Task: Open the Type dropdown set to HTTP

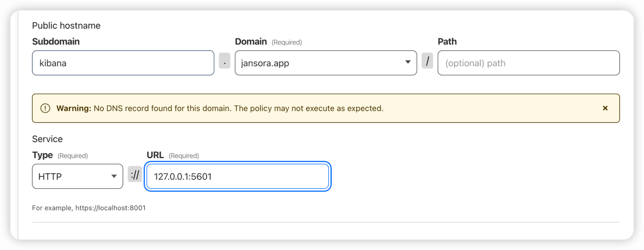Action: click(78, 176)
